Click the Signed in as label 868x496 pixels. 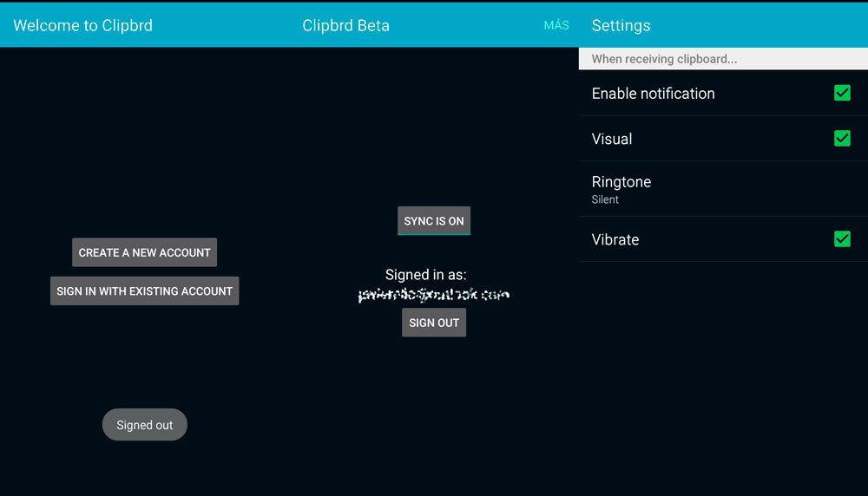426,275
